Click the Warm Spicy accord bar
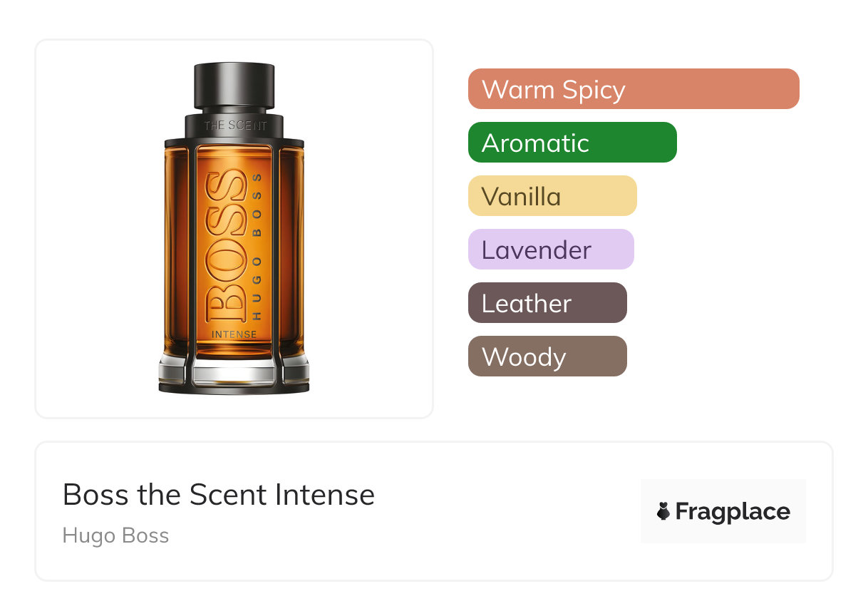The width and height of the screenshot is (868, 616). (634, 89)
